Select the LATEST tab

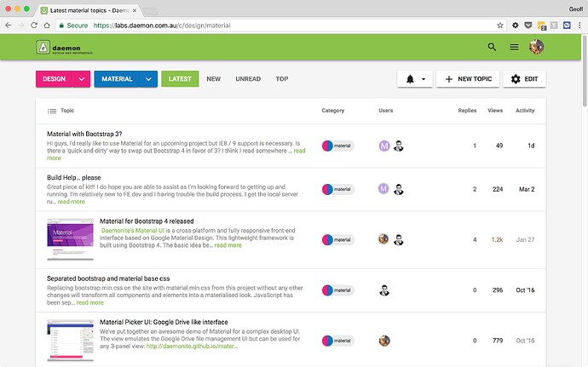180,79
